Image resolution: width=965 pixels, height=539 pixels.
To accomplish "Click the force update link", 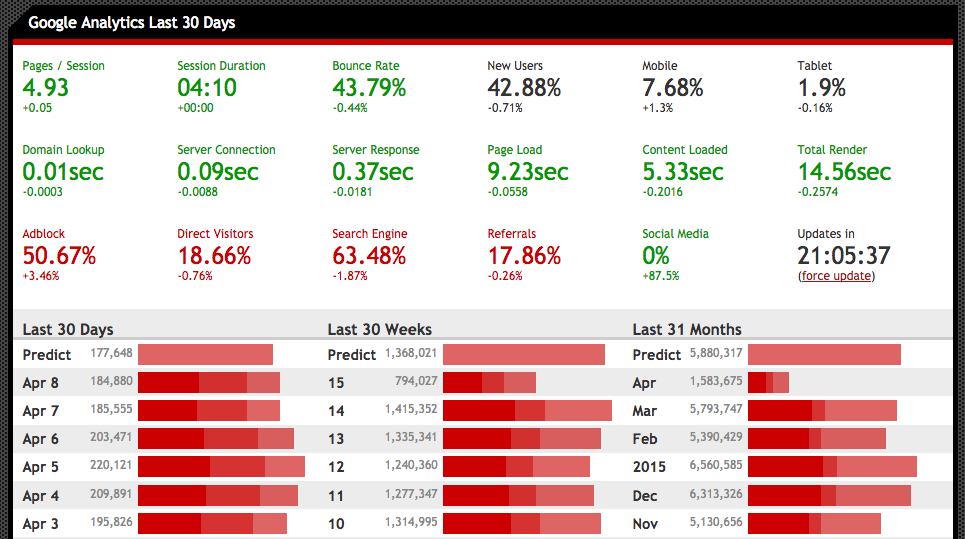I will click(x=836, y=276).
